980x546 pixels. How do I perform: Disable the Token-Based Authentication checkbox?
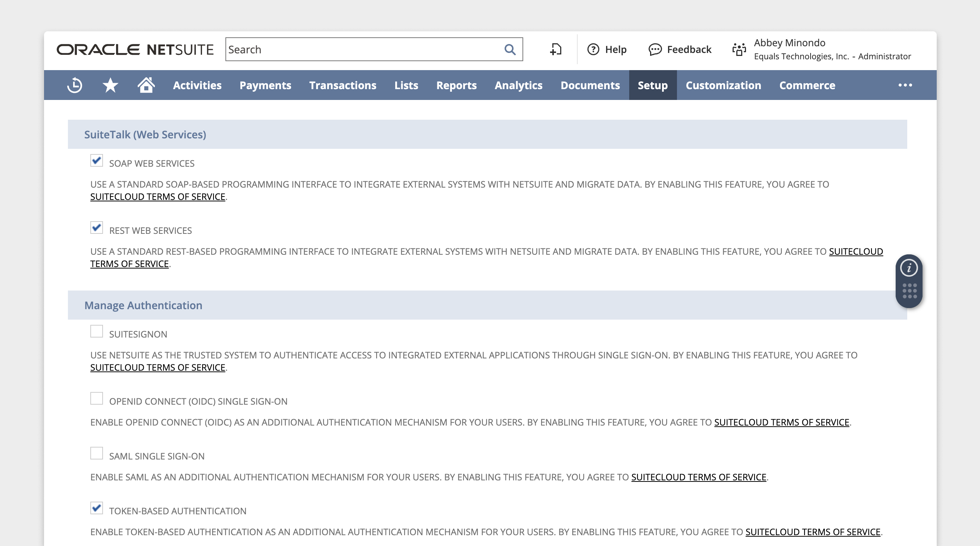(97, 508)
